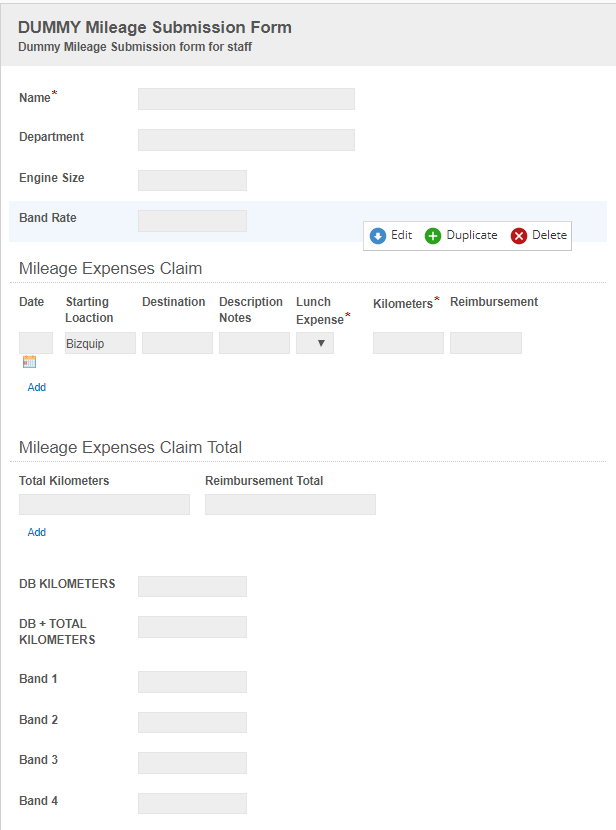Select the Total Kilometers field
Viewport: 616px width, 830px height.
[104, 504]
